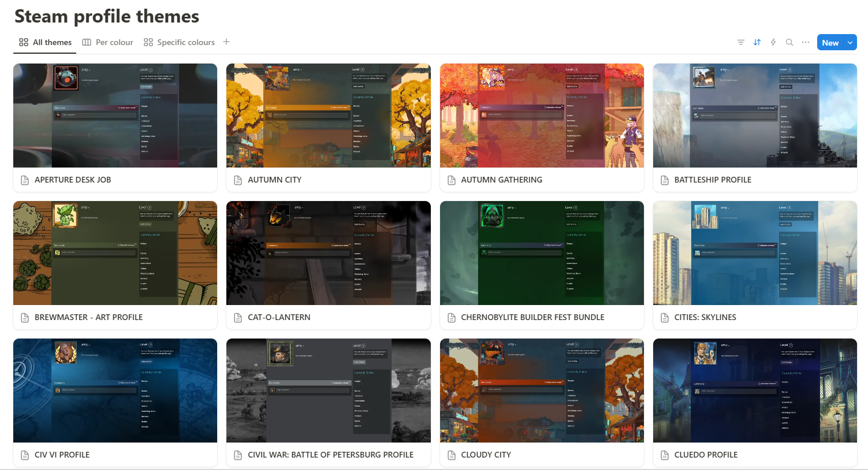868x472 pixels.
Task: Open the Brewmaster Art Profile preview thumbnail
Action: click(x=116, y=253)
